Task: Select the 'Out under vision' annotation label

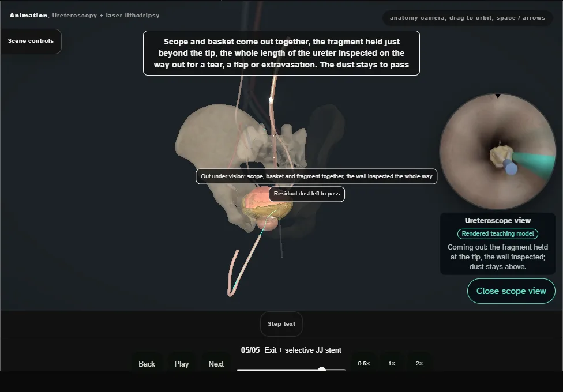Action: 316,176
